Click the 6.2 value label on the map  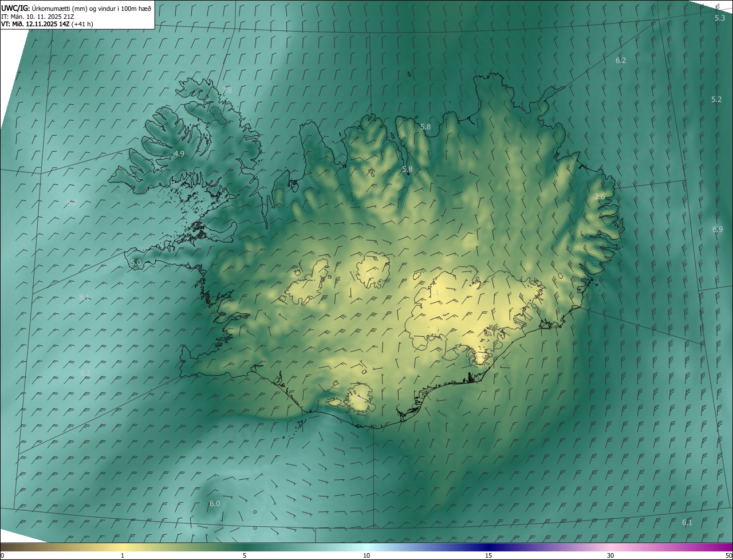tap(621, 61)
